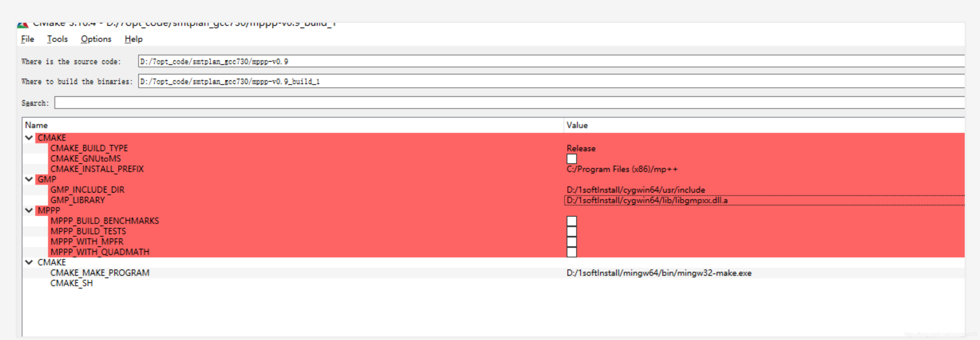Click the Search input field
This screenshot has width=980, height=340.
[509, 103]
